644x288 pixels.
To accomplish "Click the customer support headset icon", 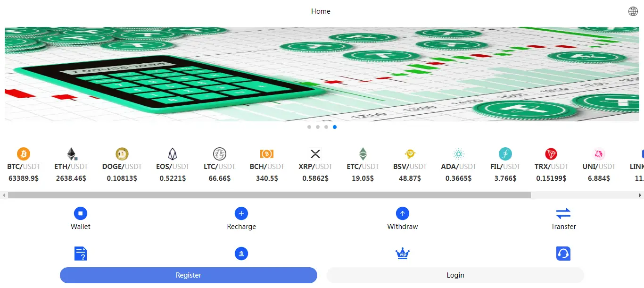I will 563,254.
